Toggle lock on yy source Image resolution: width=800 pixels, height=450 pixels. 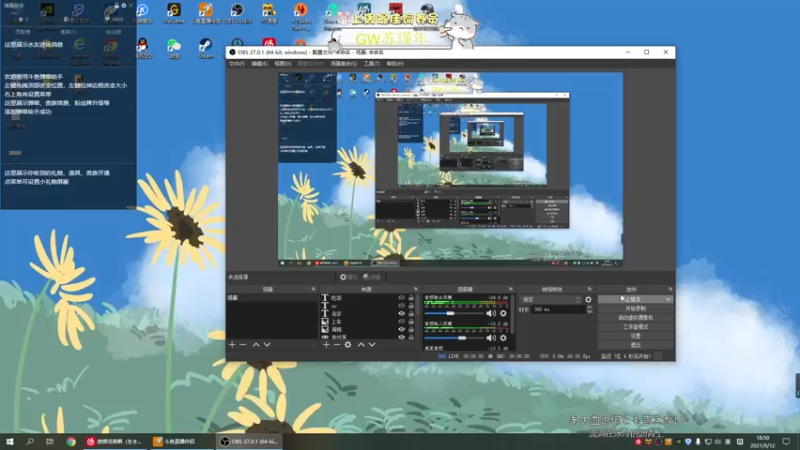click(x=411, y=306)
